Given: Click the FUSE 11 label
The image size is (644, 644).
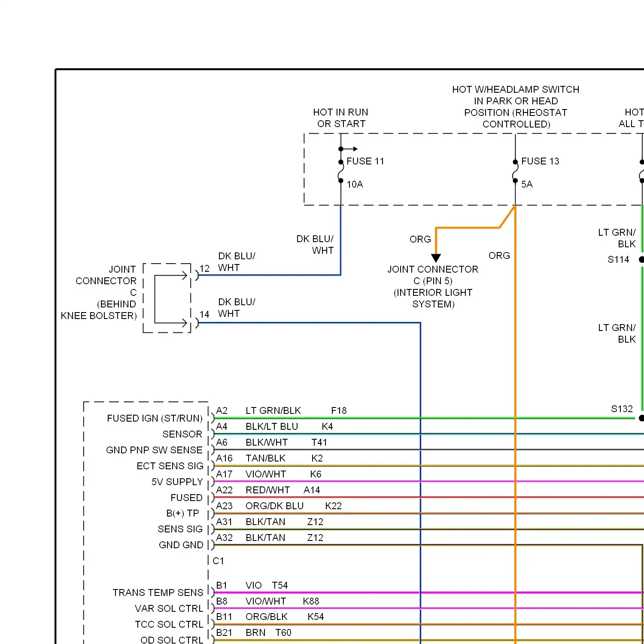Looking at the screenshot, I should [365, 161].
